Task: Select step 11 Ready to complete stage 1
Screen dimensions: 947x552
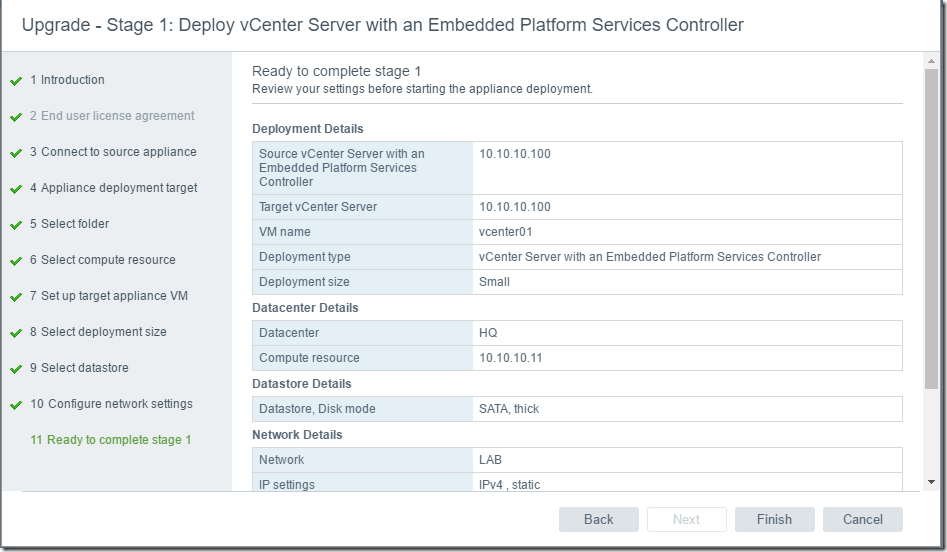Action: pyautogui.click(x=111, y=440)
